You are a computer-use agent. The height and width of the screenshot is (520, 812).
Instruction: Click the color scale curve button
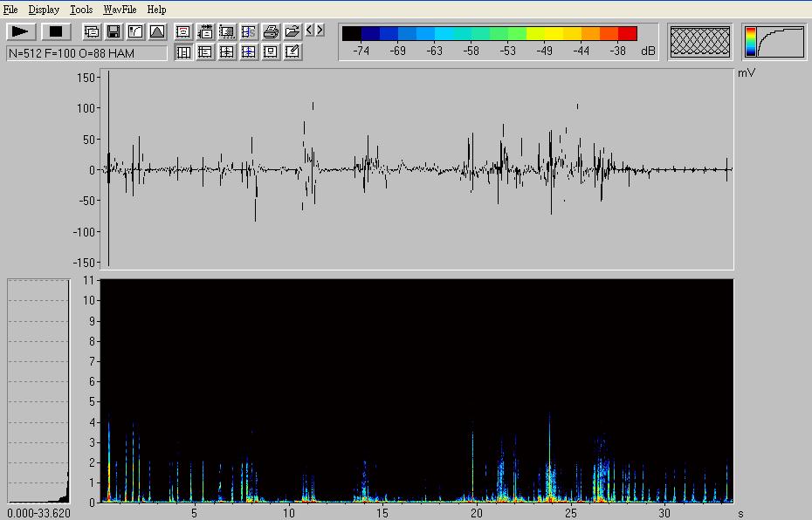pos(774,42)
